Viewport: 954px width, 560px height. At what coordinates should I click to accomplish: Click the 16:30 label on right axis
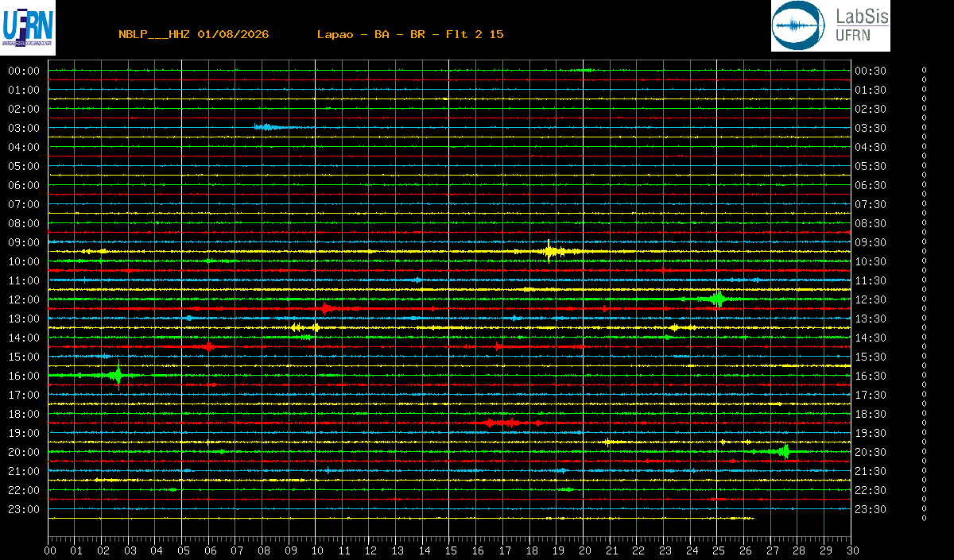(x=871, y=376)
